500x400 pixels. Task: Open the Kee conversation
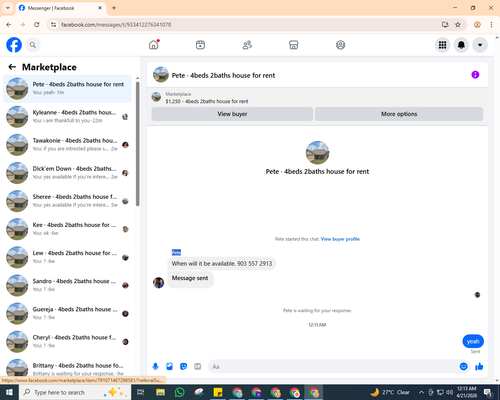click(x=67, y=229)
